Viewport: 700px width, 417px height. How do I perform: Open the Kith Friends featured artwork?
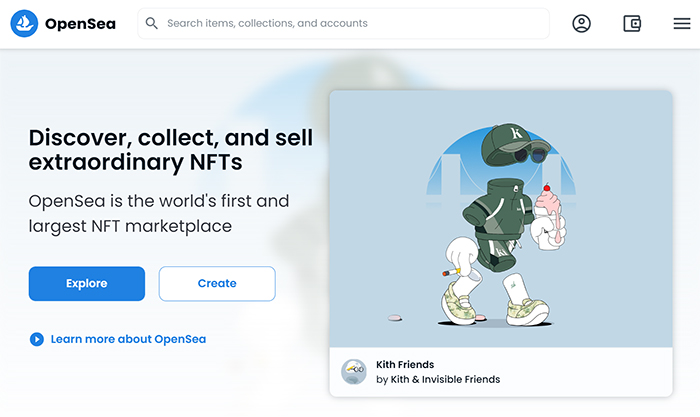click(501, 219)
